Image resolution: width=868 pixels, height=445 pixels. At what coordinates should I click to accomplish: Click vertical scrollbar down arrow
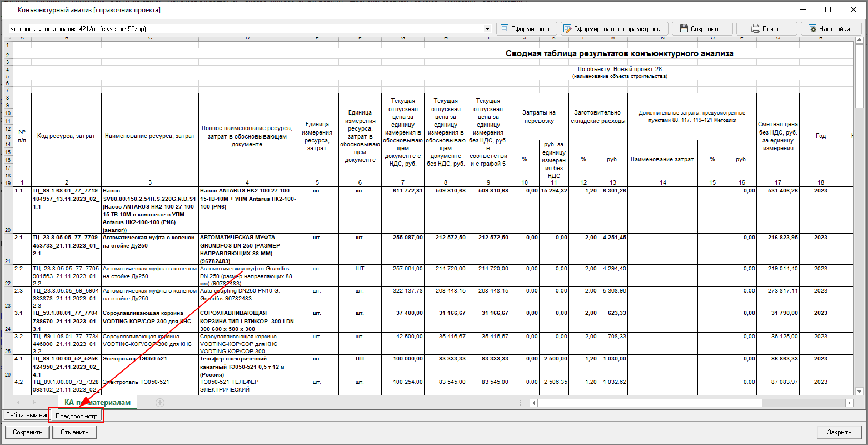[x=859, y=391]
